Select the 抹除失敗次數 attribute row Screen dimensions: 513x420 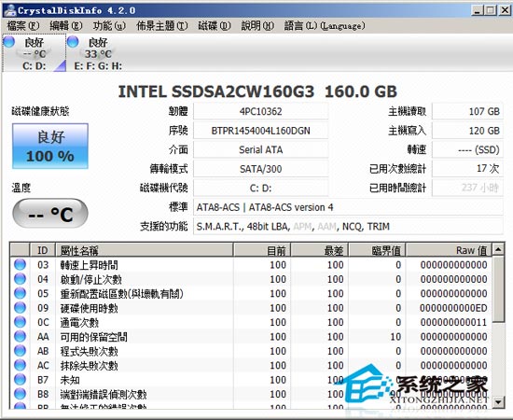251,365
